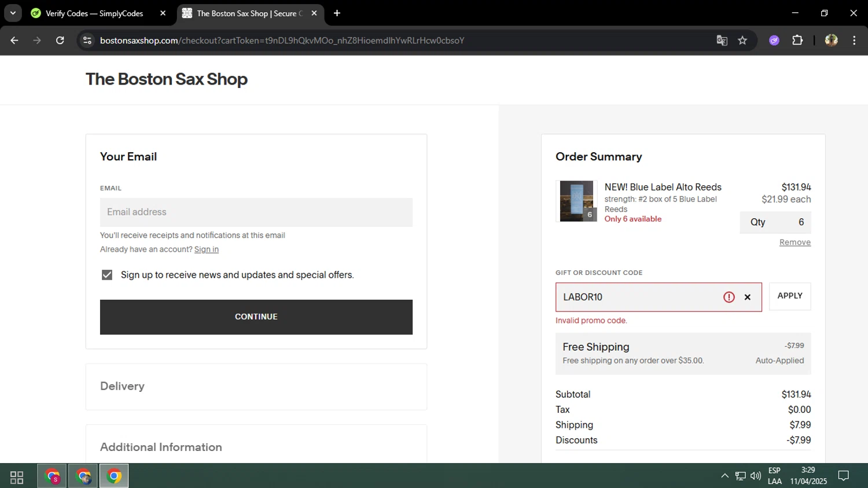
Task: Close the Verify Codes tab
Action: pos(163,13)
